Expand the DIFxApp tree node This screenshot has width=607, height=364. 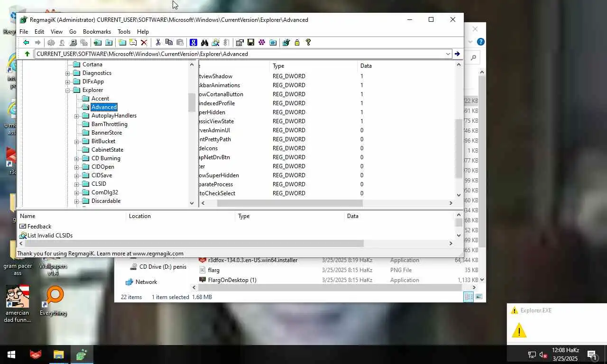point(68,82)
